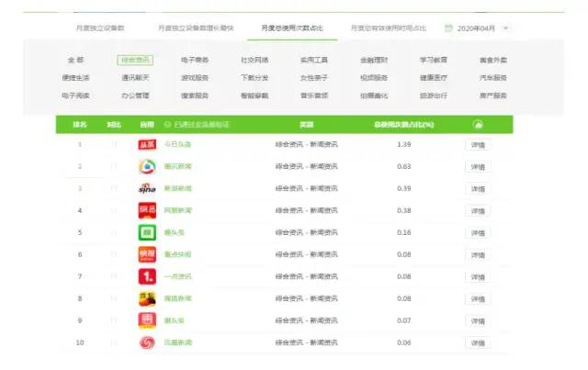This screenshot has width=588, height=370.
Task: Filter by the 健康医疗 category
Action: (433, 78)
